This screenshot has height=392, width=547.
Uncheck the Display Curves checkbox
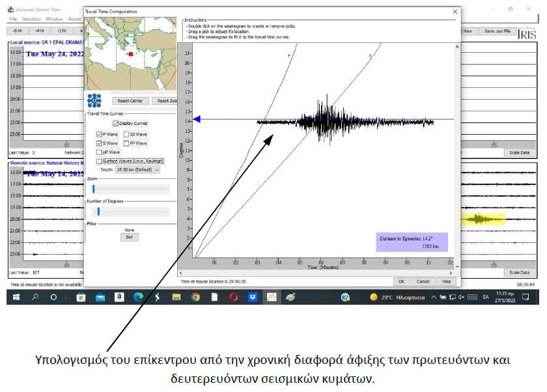tap(115, 123)
